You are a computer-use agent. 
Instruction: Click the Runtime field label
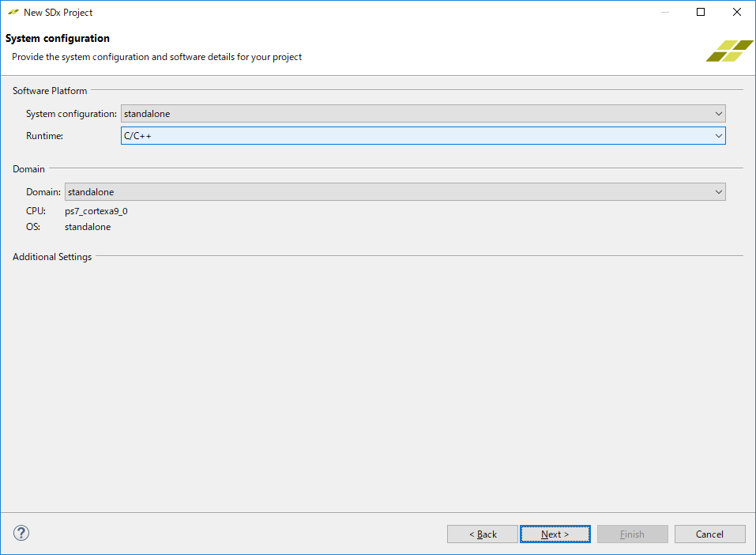pyautogui.click(x=44, y=136)
